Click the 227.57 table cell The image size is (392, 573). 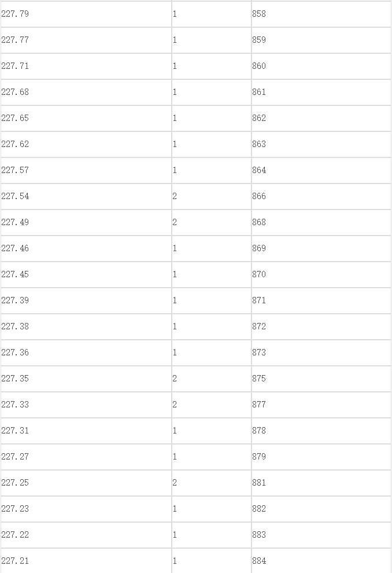click(x=86, y=170)
